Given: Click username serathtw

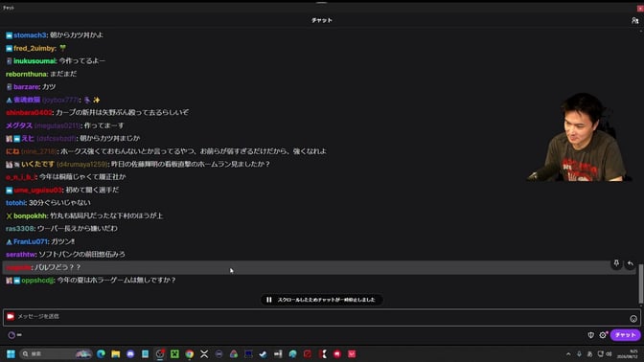Looking at the screenshot, I should [x=20, y=255].
